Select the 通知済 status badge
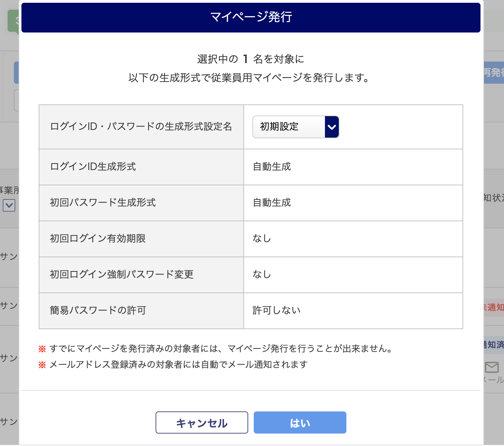This screenshot has width=504, height=446. coord(494,345)
